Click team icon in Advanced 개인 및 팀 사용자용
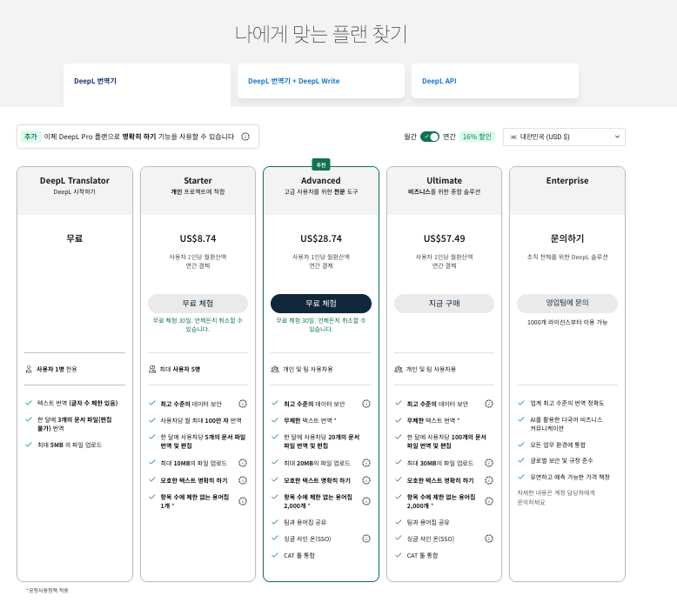 [275, 369]
